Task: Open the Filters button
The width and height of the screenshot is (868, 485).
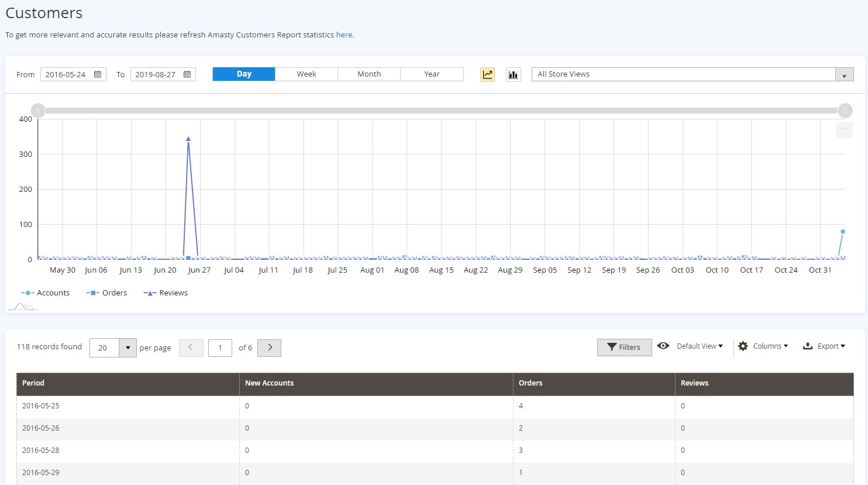Action: pos(624,347)
